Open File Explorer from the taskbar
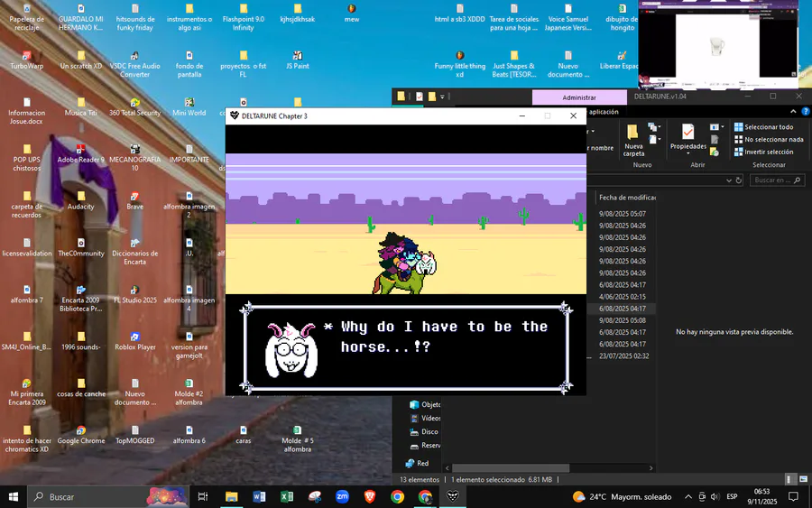The width and height of the screenshot is (812, 508). (x=232, y=496)
